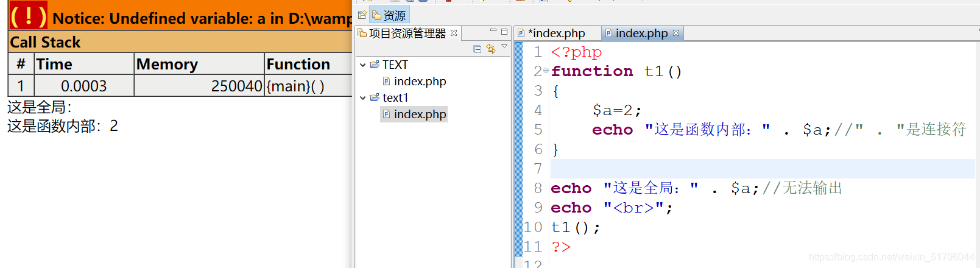Close the 项目资源管理器 view tab
The image size is (980, 268).
coord(454,33)
